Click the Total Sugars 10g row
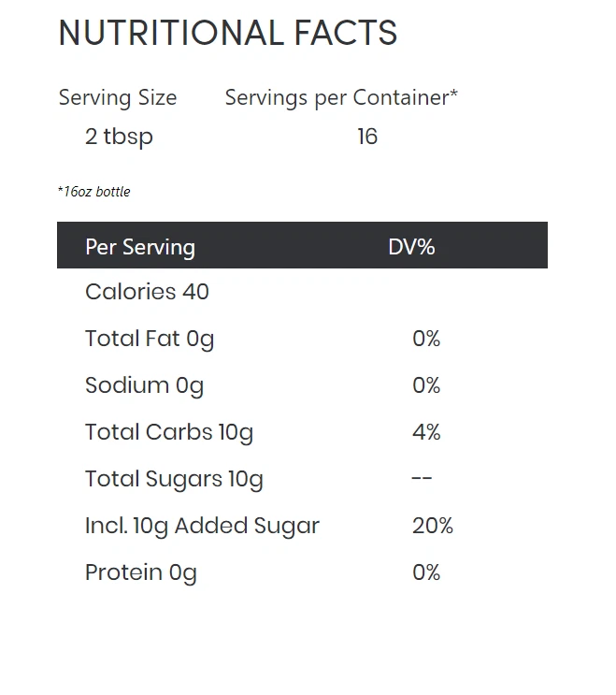Image resolution: width=616 pixels, height=695 pixels. point(174,479)
